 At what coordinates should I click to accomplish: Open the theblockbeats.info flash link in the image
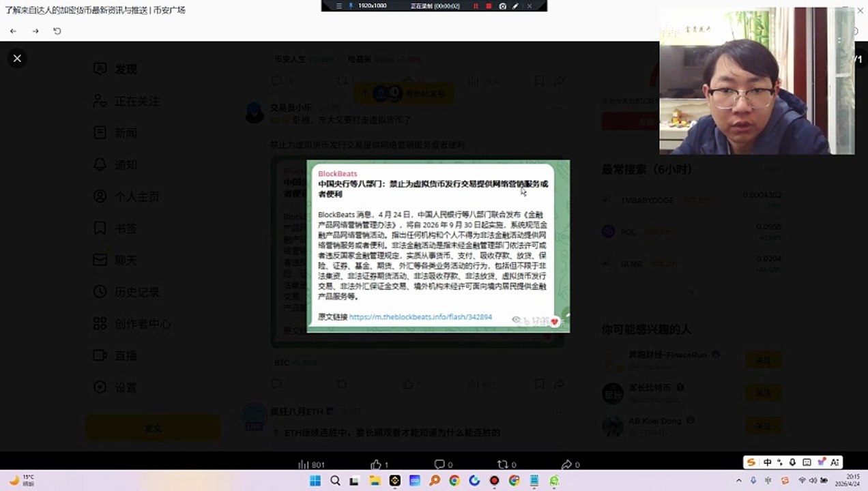pyautogui.click(x=420, y=317)
